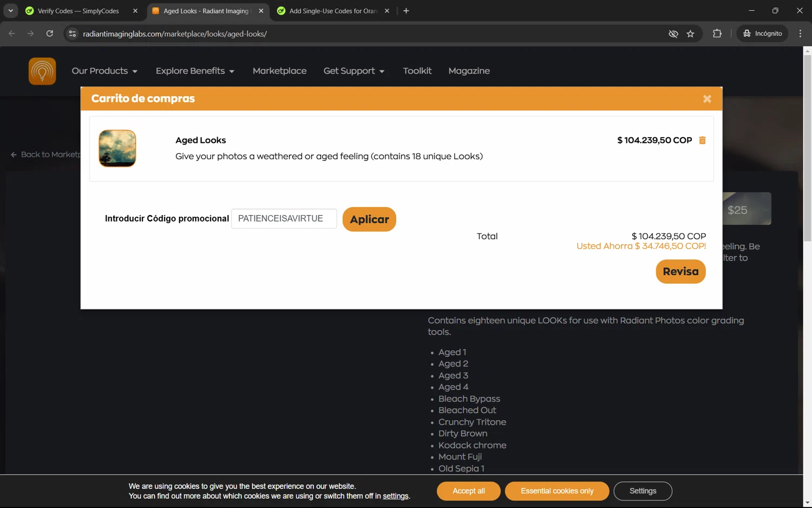This screenshot has height=508, width=812.
Task: Open Chrome three-dot menu
Action: 800,34
